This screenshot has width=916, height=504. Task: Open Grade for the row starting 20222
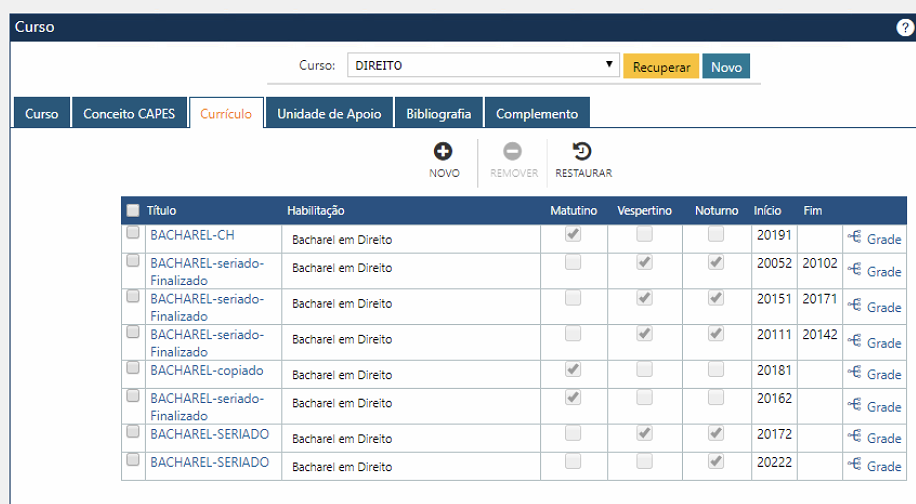click(875, 465)
